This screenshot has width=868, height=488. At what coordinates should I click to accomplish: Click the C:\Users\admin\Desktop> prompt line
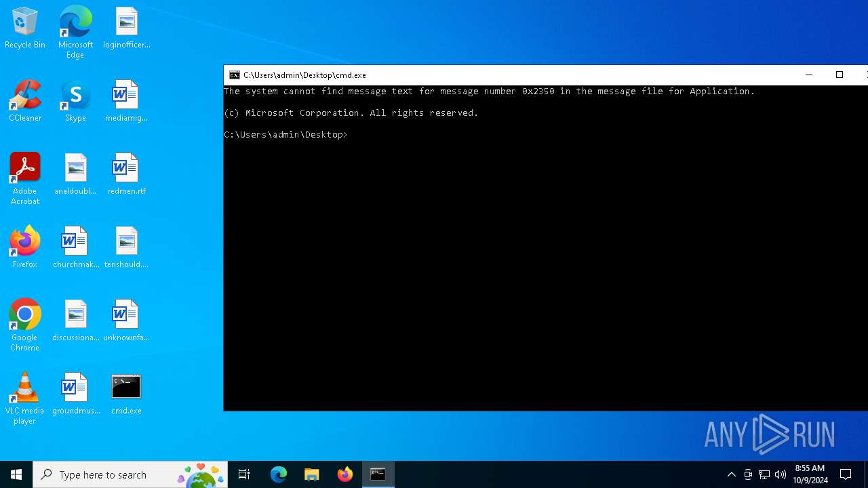(285, 135)
